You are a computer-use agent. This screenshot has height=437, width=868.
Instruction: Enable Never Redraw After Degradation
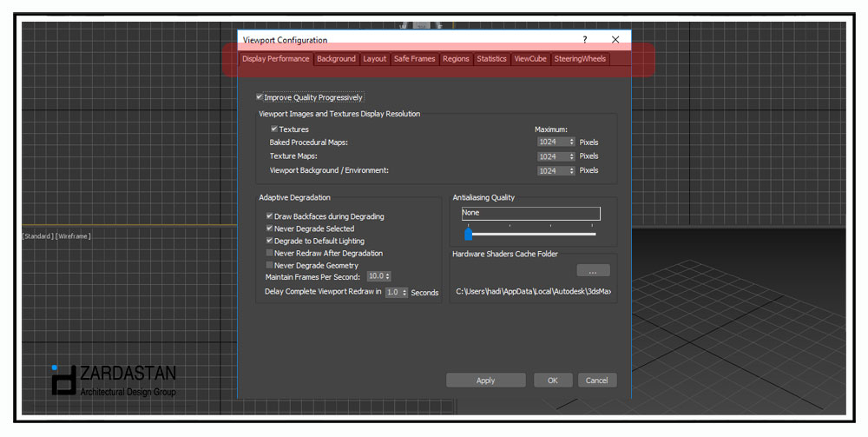coord(269,253)
